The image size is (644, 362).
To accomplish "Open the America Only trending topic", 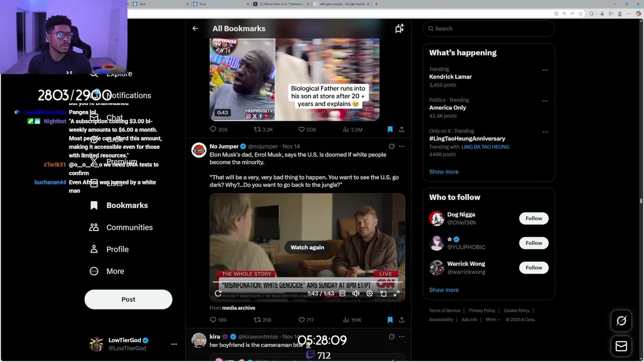I will tap(447, 108).
